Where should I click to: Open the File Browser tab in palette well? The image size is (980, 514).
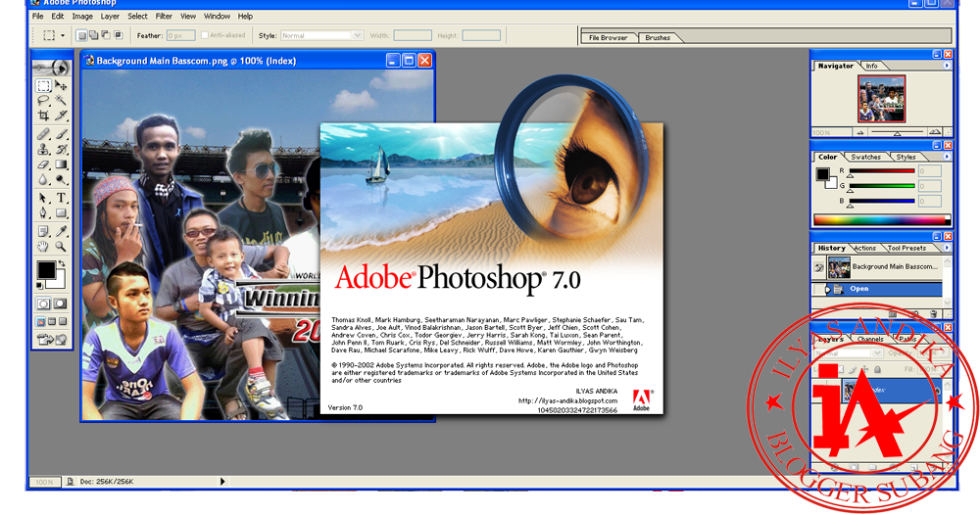[x=609, y=37]
